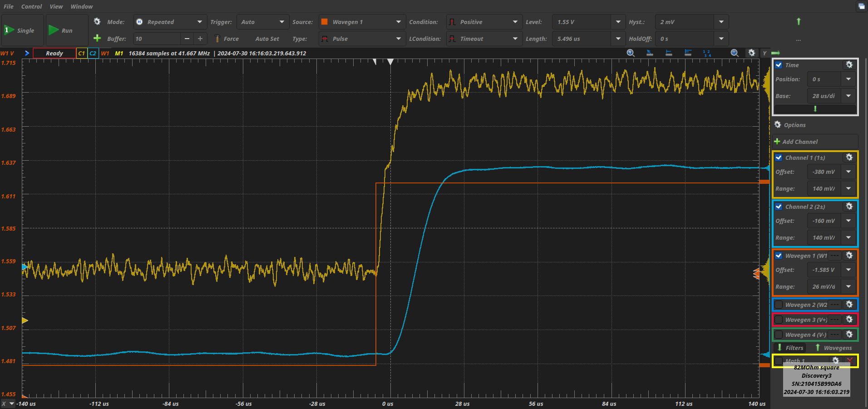Expand Channel 2 Offset dropdown
868x409 pixels.
[x=848, y=221]
